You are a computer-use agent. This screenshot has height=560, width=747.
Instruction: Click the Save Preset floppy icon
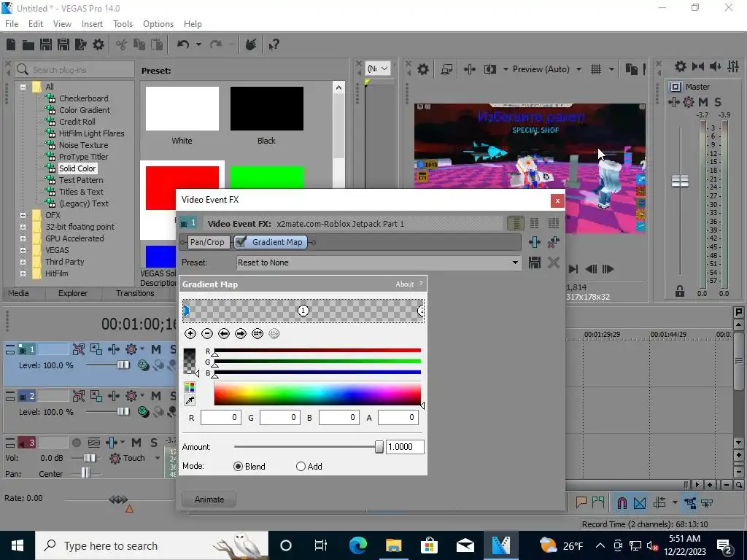coord(535,262)
